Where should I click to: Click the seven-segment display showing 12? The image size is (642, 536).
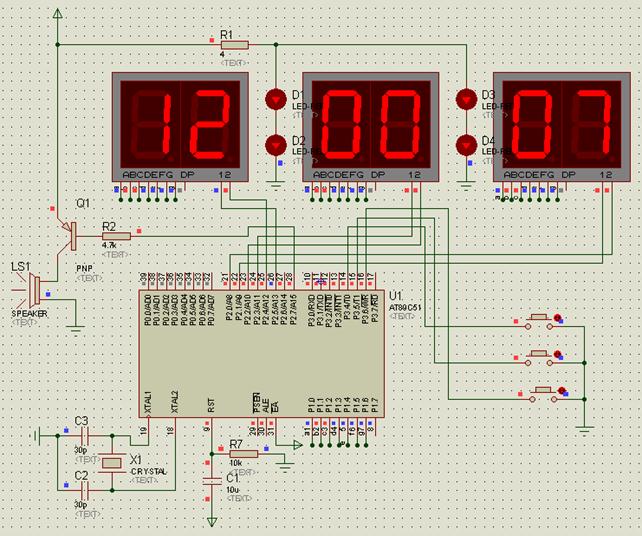(x=180, y=124)
